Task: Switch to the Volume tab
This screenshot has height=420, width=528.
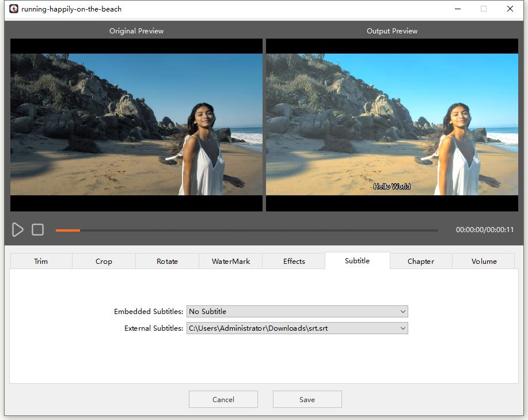Action: pyautogui.click(x=484, y=261)
